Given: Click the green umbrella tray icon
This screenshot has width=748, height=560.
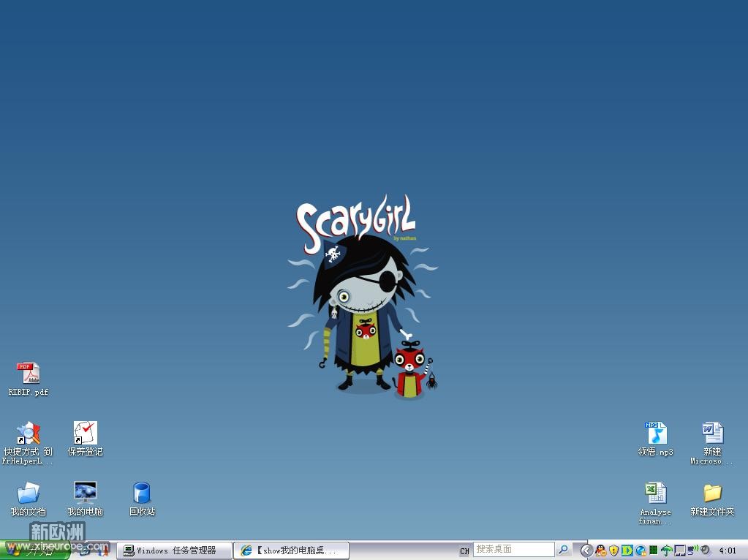Looking at the screenshot, I should [666, 550].
